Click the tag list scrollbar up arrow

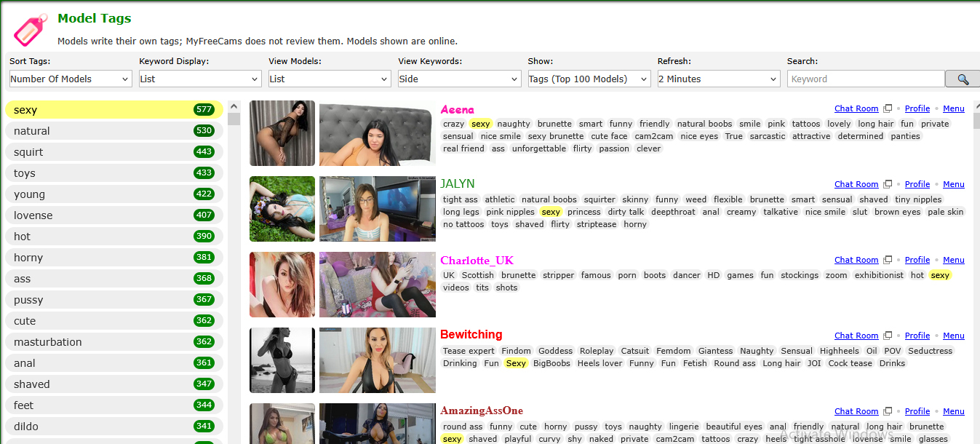(x=234, y=106)
